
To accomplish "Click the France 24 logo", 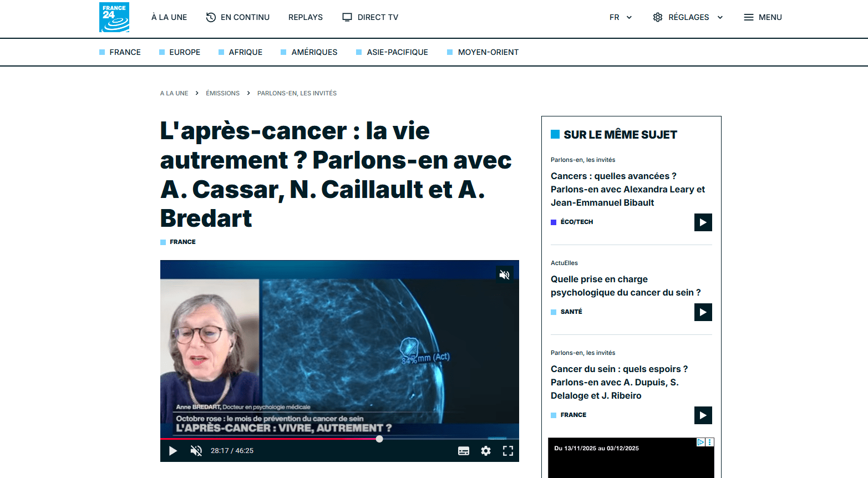I will [x=114, y=17].
